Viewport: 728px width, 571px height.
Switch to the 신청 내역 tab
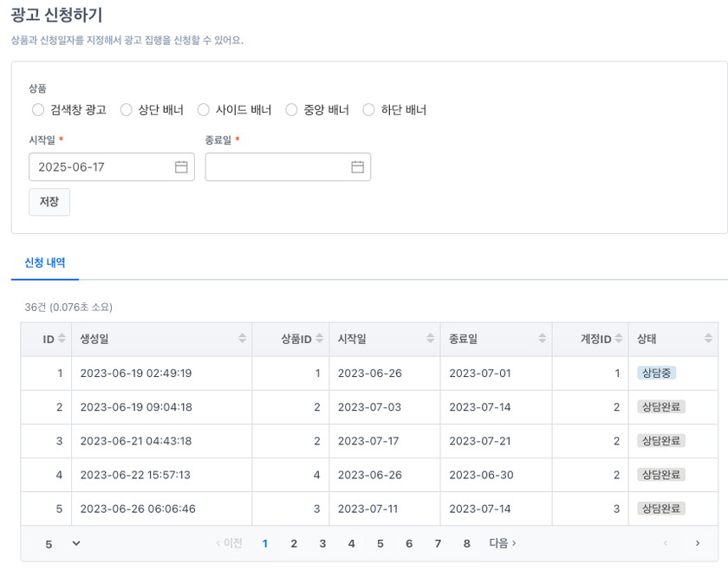(45, 263)
